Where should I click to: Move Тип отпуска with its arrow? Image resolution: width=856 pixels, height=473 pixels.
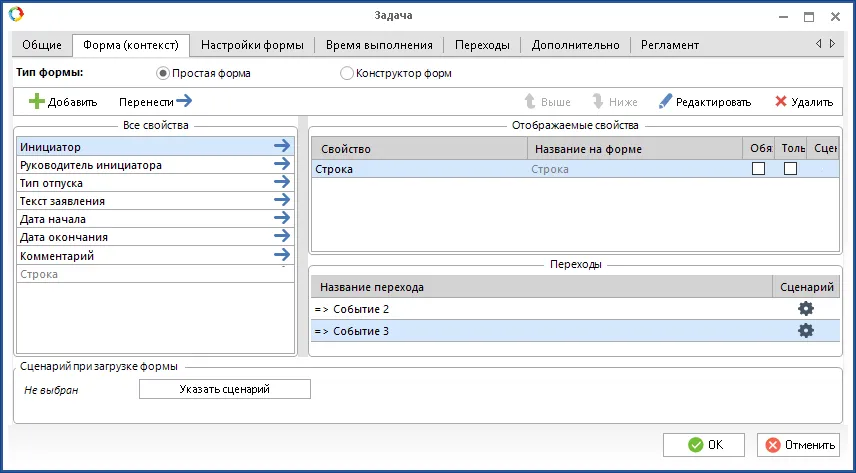pyautogui.click(x=282, y=183)
